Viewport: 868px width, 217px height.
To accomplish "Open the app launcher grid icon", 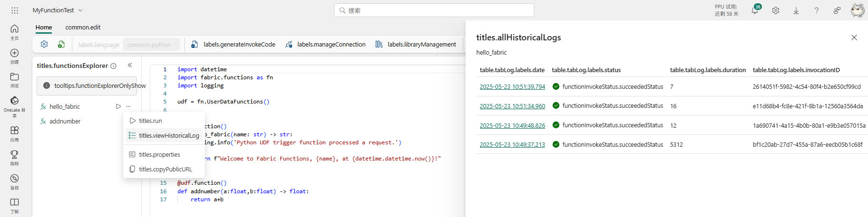I will pyautogui.click(x=15, y=10).
